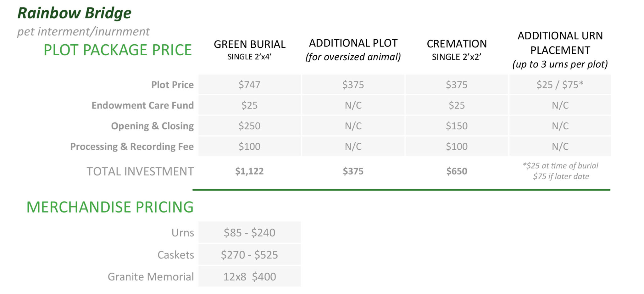The height and width of the screenshot is (294, 644).
Task: Select the PLOT PACKAGE PRICE heading
Action: (x=118, y=50)
